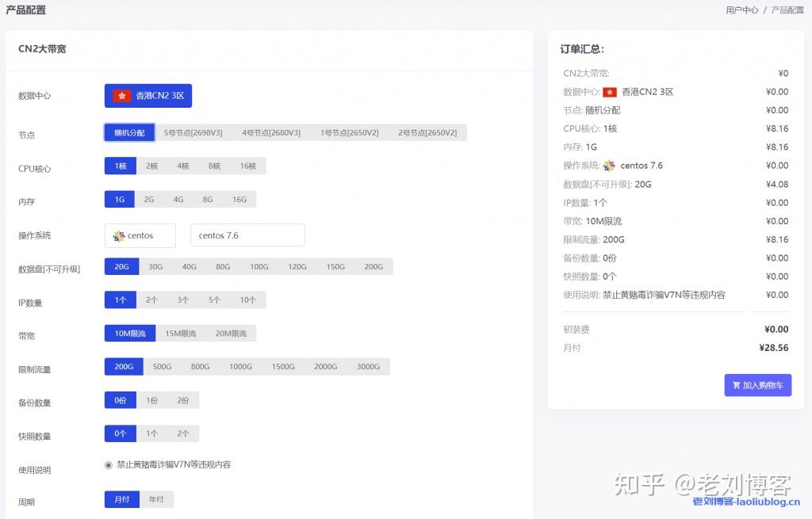This screenshot has height=519, width=812.
Task: Pick 2G memory
Action: tap(149, 199)
